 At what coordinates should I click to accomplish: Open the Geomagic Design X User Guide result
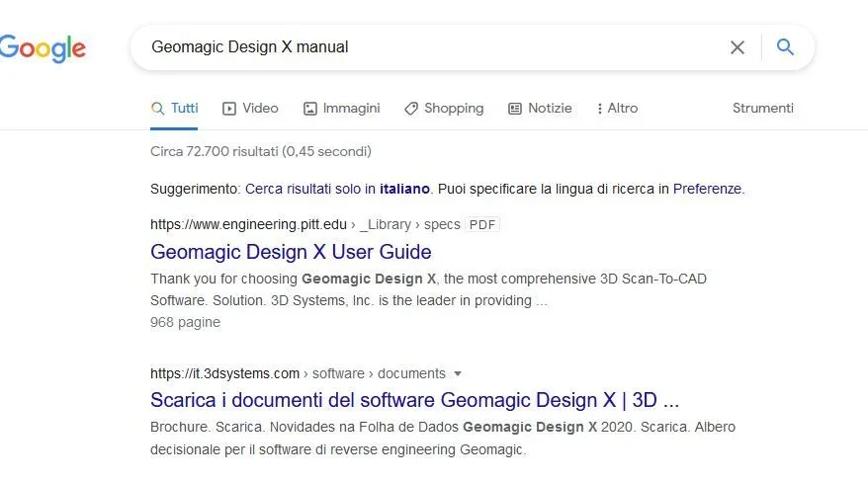(291, 252)
